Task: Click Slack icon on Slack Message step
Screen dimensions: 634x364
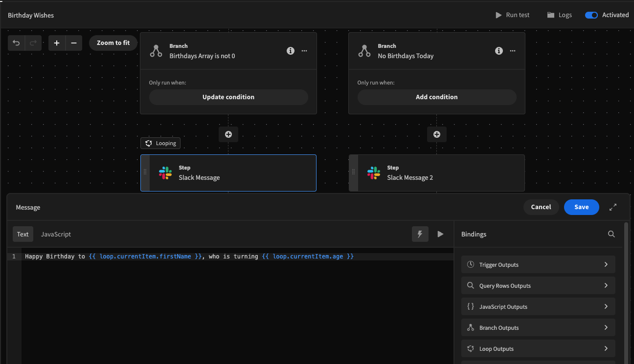Action: (x=165, y=173)
